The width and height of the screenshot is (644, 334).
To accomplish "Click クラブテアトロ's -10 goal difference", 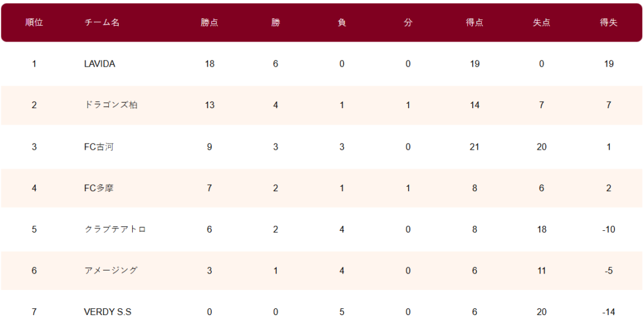I will click(x=609, y=229).
